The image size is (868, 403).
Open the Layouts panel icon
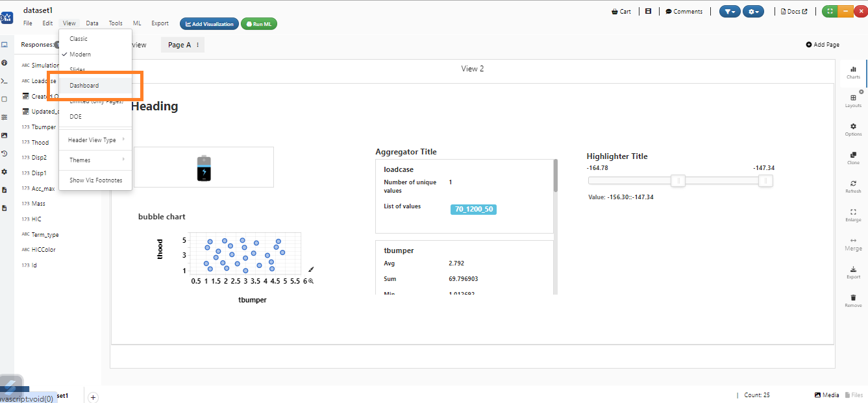pyautogui.click(x=853, y=97)
